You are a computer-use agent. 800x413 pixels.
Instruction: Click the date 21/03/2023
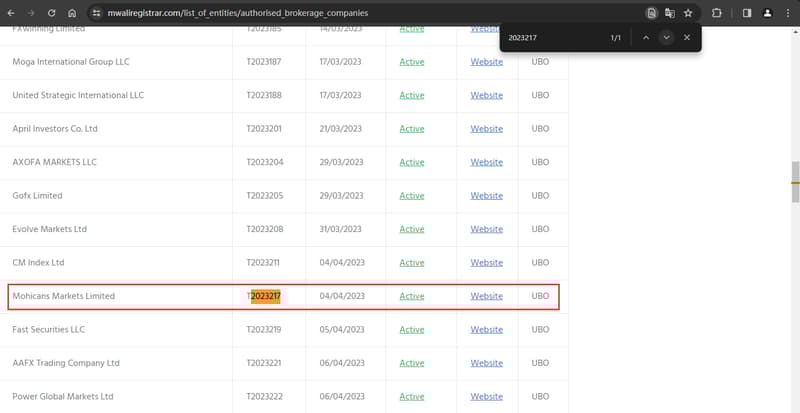pos(340,129)
